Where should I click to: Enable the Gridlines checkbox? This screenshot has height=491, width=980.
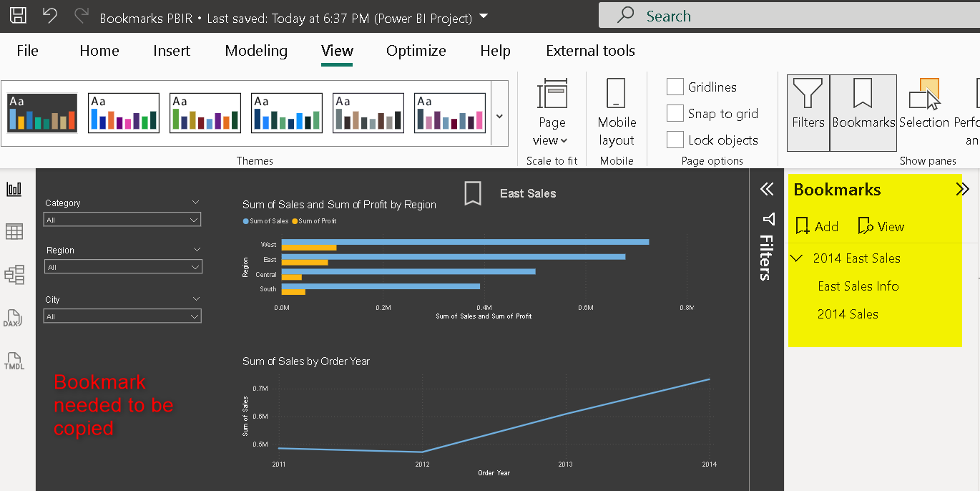tap(675, 87)
